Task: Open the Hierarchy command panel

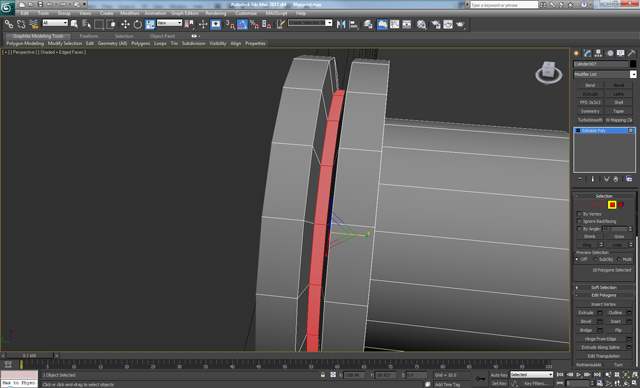Action: (x=598, y=53)
